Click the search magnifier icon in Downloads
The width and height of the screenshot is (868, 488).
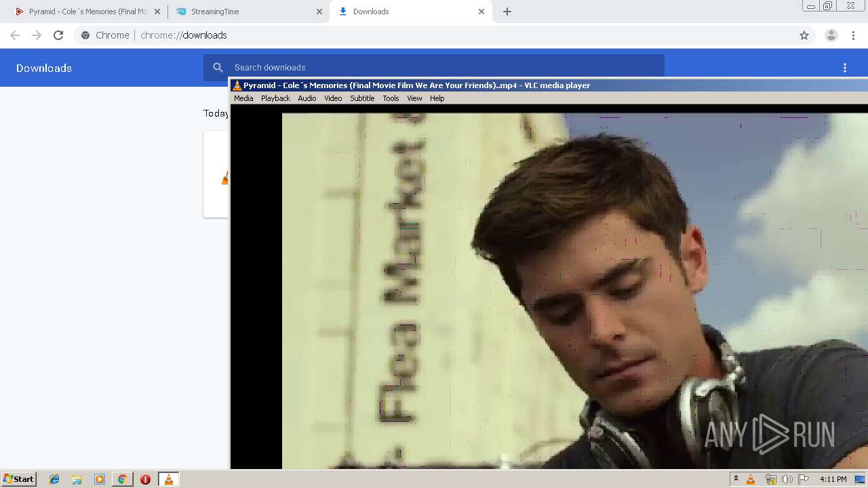(x=218, y=67)
